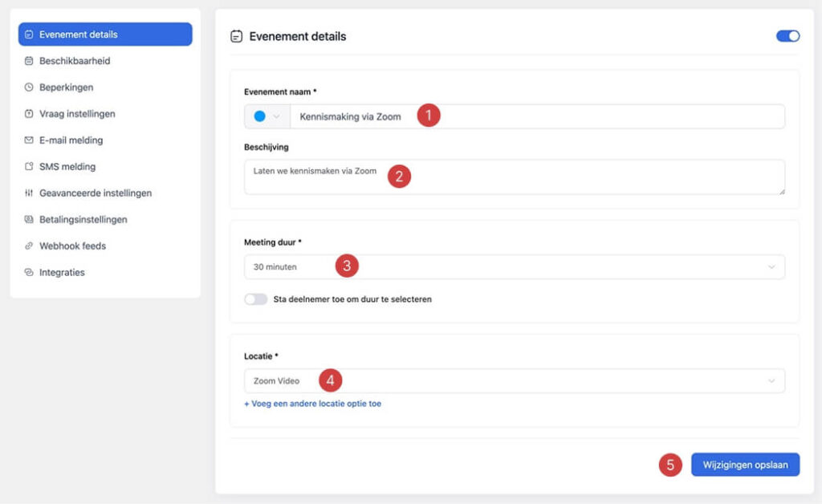Click the Locatie chevron arrow

[771, 381]
